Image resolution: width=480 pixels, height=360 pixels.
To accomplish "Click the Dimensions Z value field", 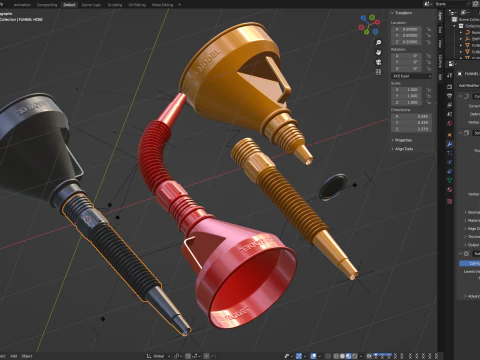I will (x=412, y=129).
